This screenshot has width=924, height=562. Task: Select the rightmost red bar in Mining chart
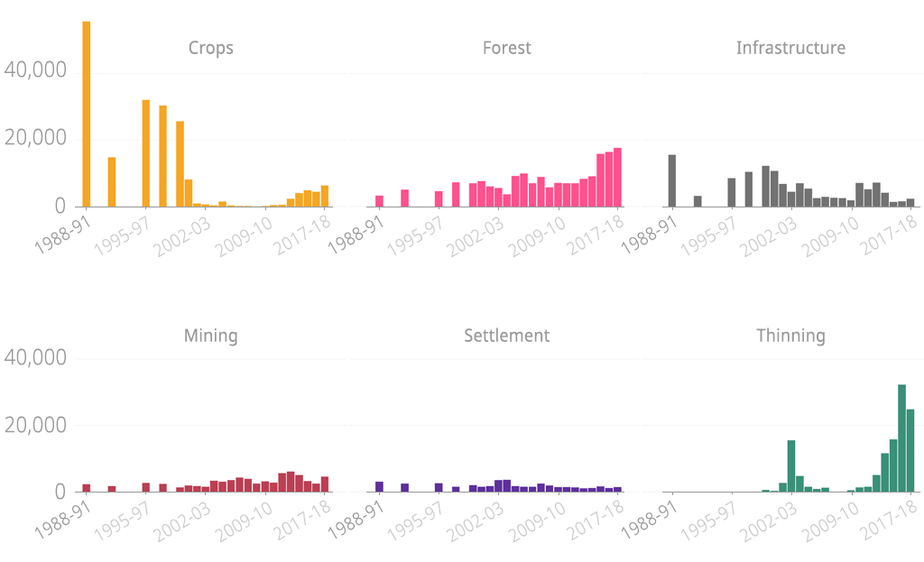pos(325,484)
